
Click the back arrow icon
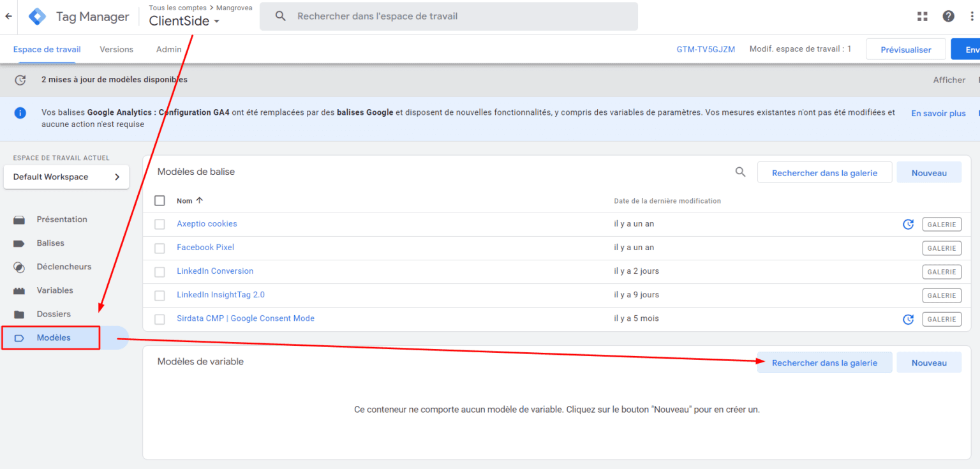(8, 17)
